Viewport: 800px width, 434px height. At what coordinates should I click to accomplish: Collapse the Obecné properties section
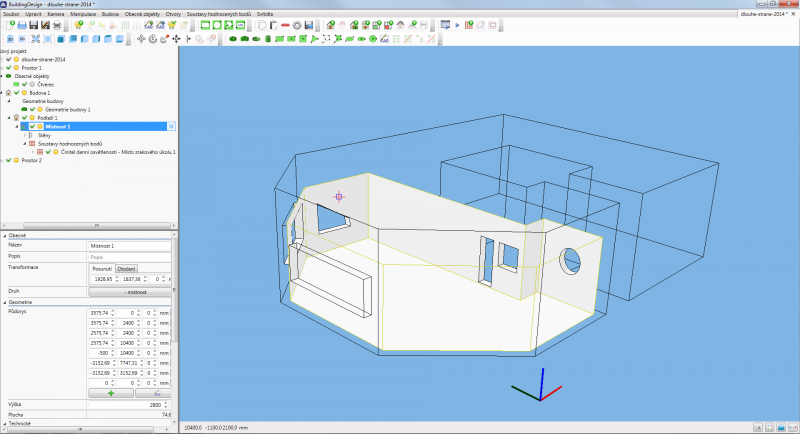pos(4,235)
